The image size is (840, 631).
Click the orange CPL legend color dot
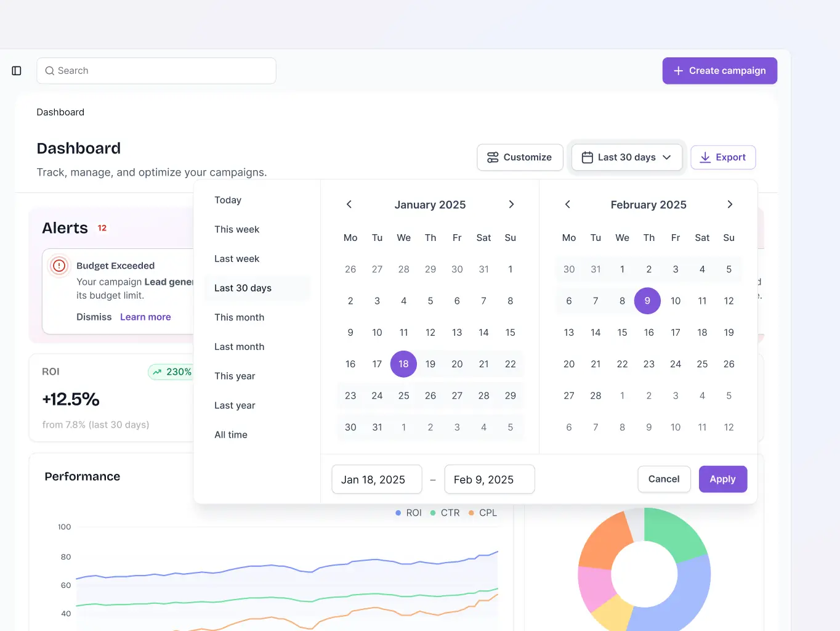coord(470,512)
